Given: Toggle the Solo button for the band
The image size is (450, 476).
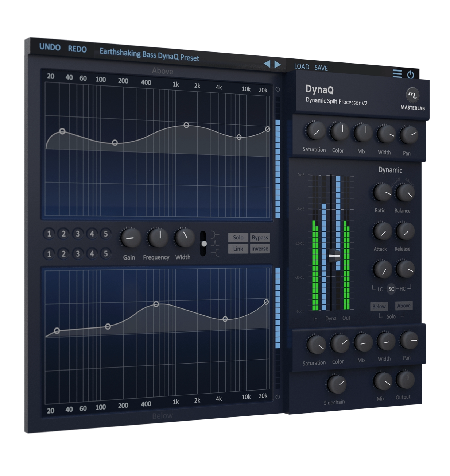Looking at the screenshot, I should point(238,238).
